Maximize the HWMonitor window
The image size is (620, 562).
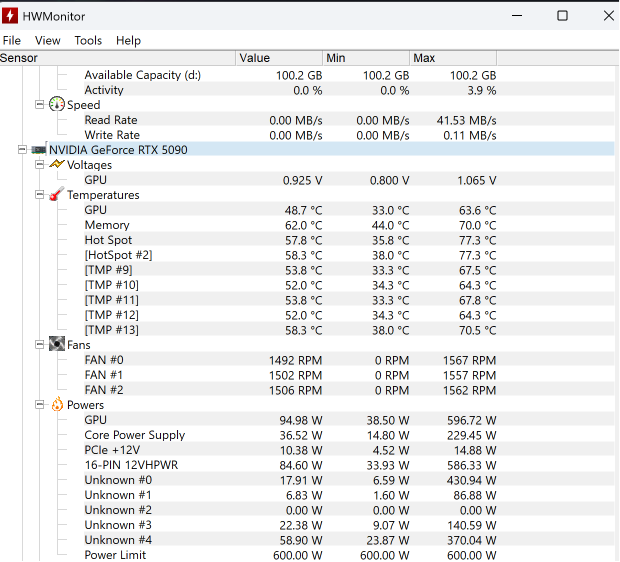562,16
